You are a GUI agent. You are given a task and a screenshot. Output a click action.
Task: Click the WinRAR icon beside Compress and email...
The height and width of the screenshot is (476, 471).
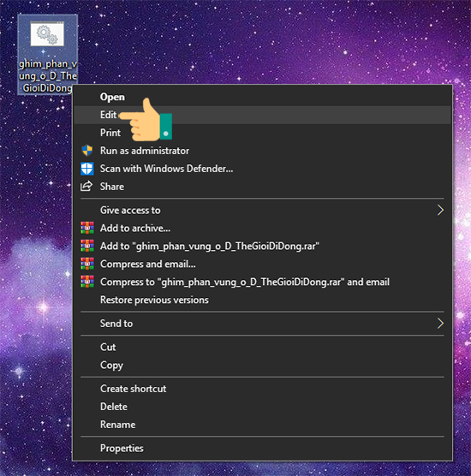point(87,264)
